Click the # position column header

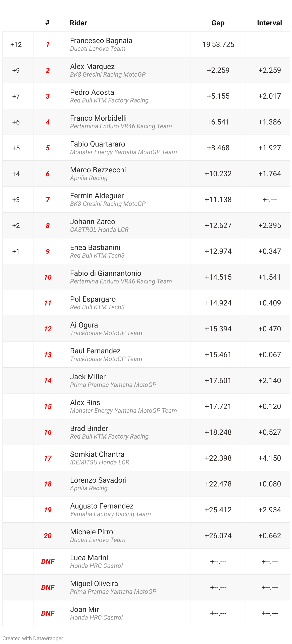[x=47, y=23]
